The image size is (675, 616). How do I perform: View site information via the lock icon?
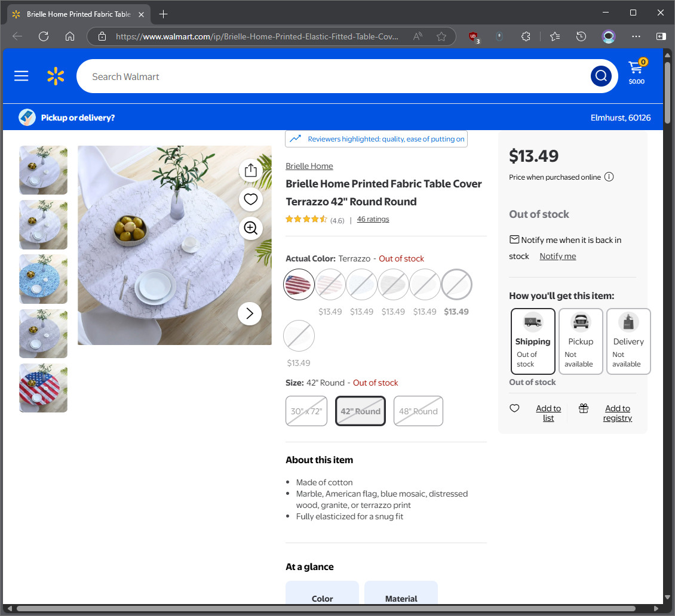coord(102,36)
